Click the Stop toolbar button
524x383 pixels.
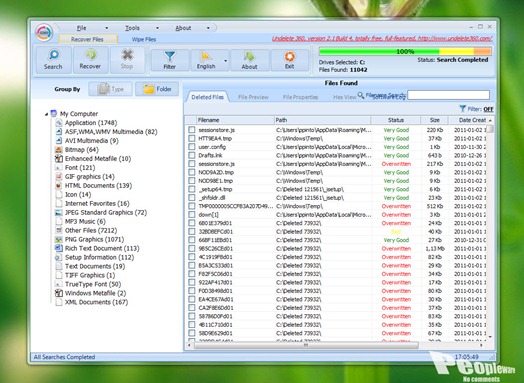point(127,59)
